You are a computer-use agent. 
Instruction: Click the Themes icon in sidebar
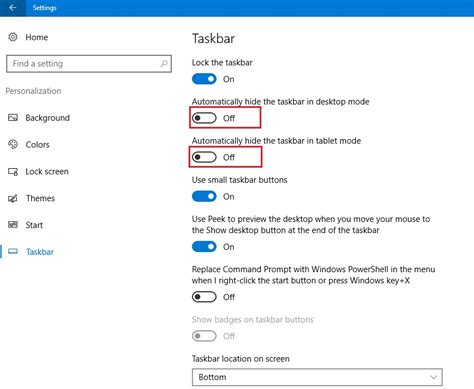pos(13,198)
